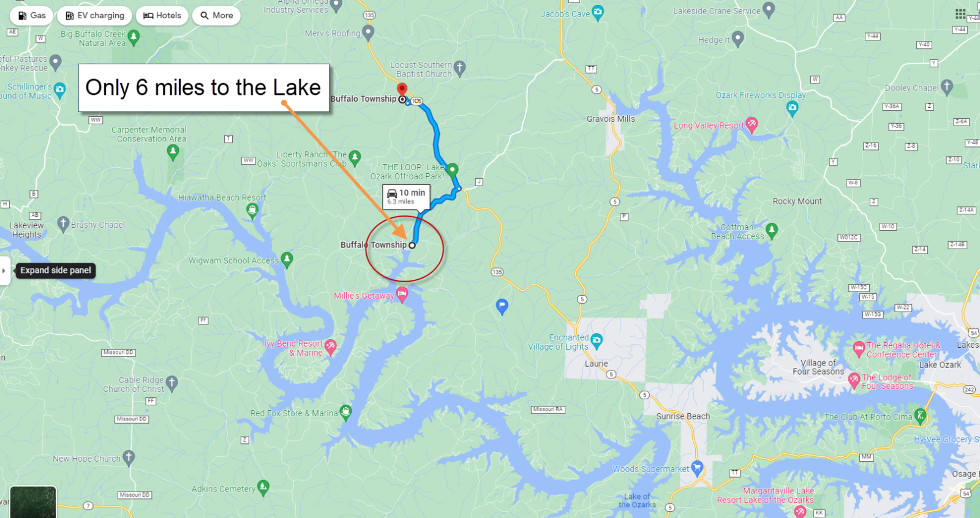Select Millie's Getaway lodging pin
Image resolution: width=980 pixels, height=518 pixels.
coord(402,295)
